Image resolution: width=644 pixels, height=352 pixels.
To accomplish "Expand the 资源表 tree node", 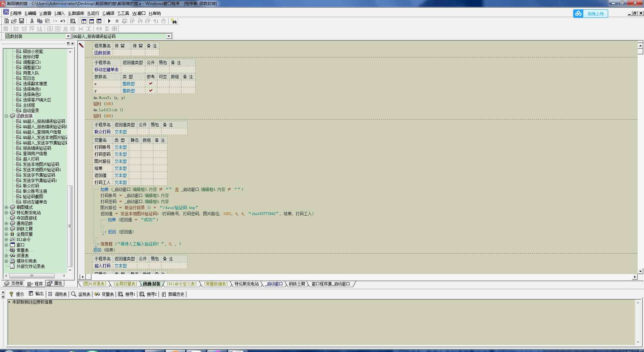I will coord(6,256).
